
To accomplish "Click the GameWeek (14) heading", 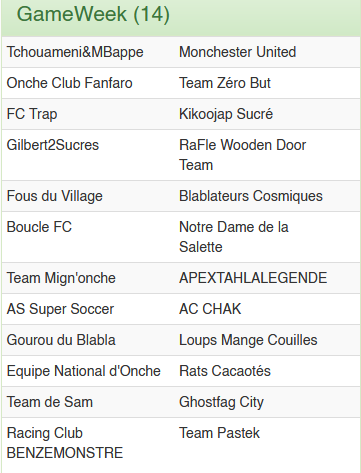I will coord(93,14).
